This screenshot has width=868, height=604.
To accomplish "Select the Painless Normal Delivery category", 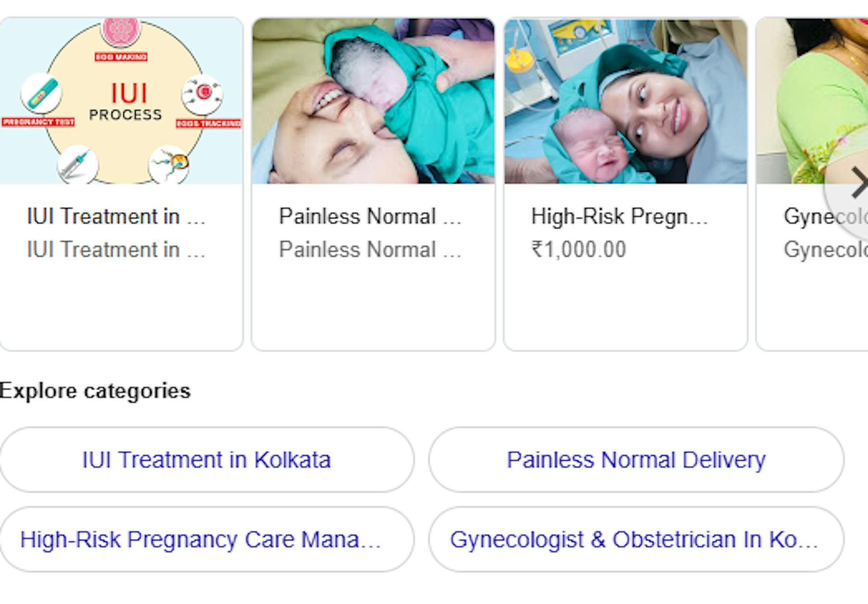I will (x=636, y=460).
